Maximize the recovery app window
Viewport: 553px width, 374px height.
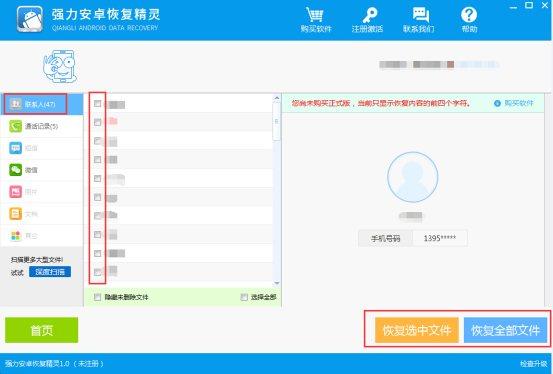pyautogui.click(x=529, y=5)
